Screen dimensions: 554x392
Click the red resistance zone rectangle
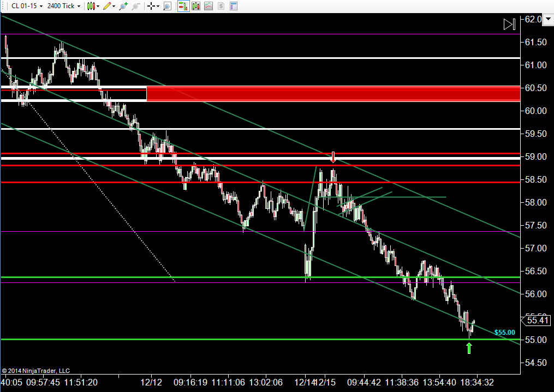click(x=333, y=93)
